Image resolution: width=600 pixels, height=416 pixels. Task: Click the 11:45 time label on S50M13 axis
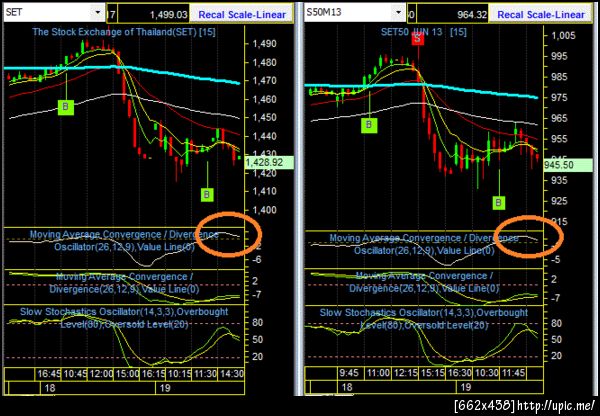[x=514, y=373]
